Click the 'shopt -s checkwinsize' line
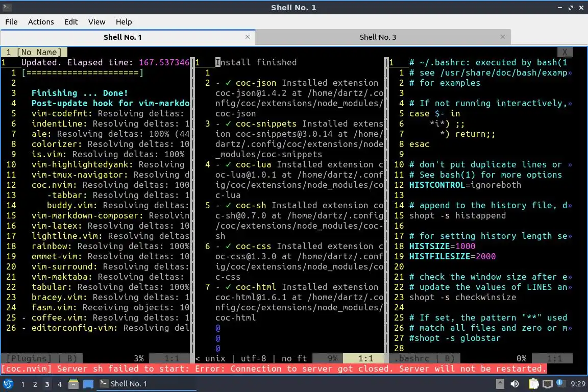The width and height of the screenshot is (588, 392). [x=462, y=297]
